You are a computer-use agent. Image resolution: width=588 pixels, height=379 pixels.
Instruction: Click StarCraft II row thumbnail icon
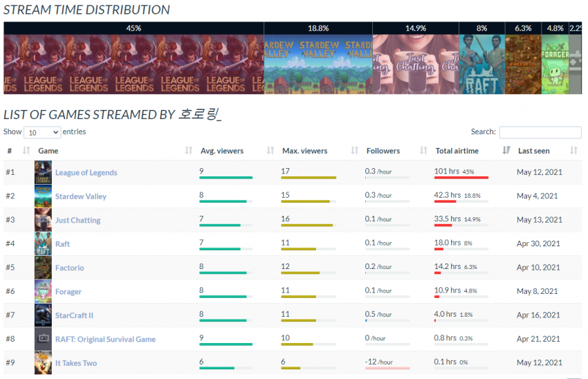click(43, 315)
